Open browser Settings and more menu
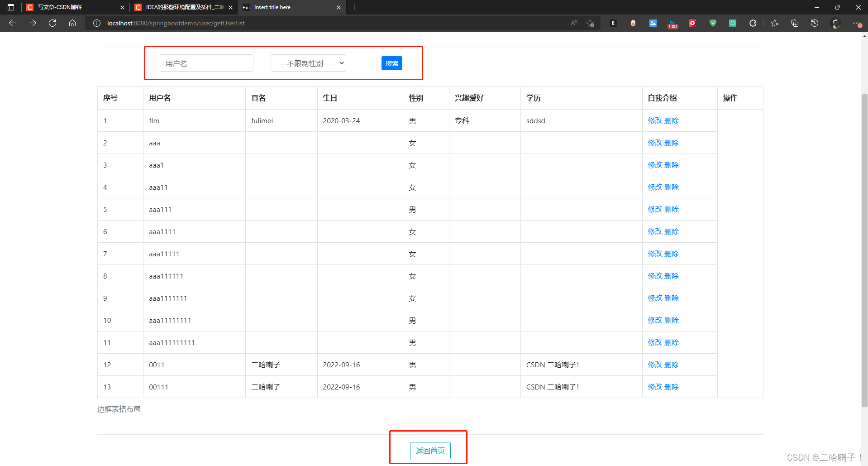The height and width of the screenshot is (466, 868). click(x=856, y=23)
